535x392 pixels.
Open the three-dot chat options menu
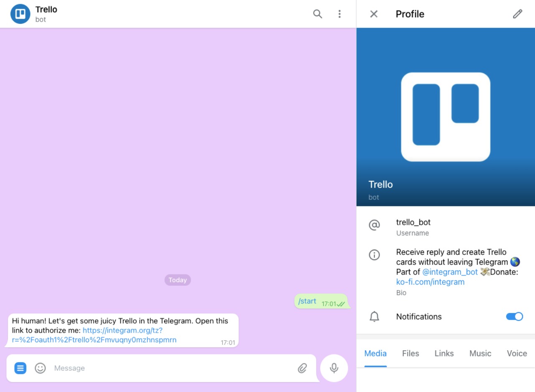(x=339, y=14)
